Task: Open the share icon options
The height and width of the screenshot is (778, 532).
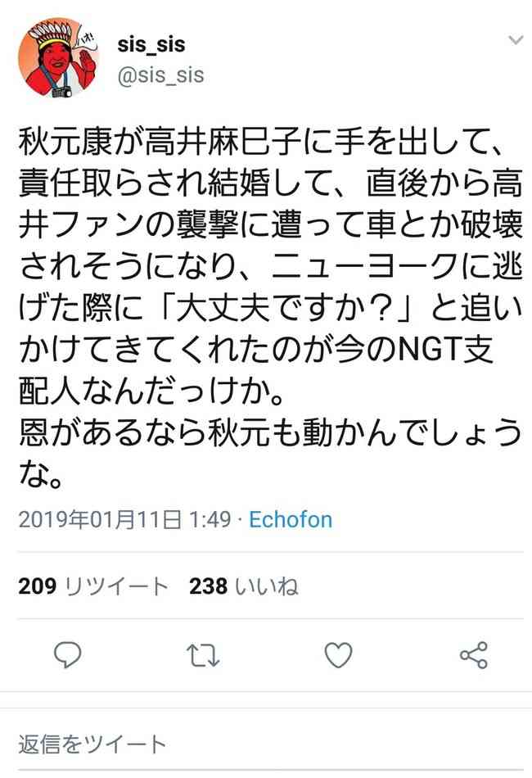Action: coord(474,655)
